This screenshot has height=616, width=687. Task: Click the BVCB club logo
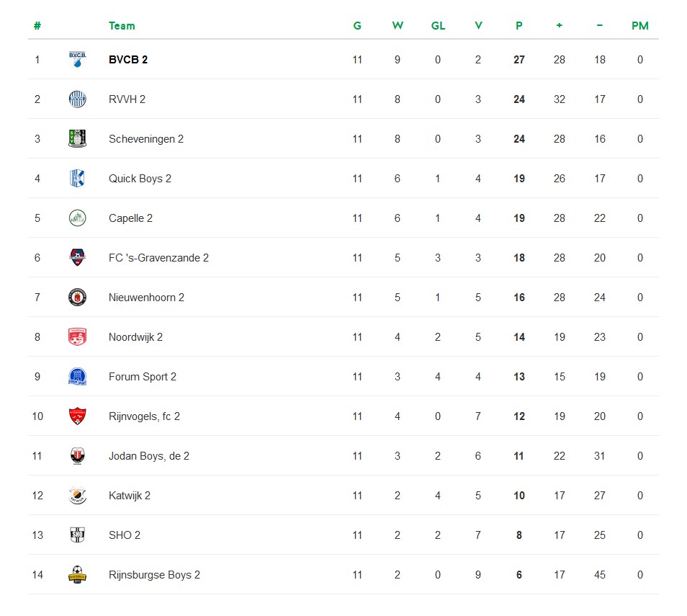[78, 59]
